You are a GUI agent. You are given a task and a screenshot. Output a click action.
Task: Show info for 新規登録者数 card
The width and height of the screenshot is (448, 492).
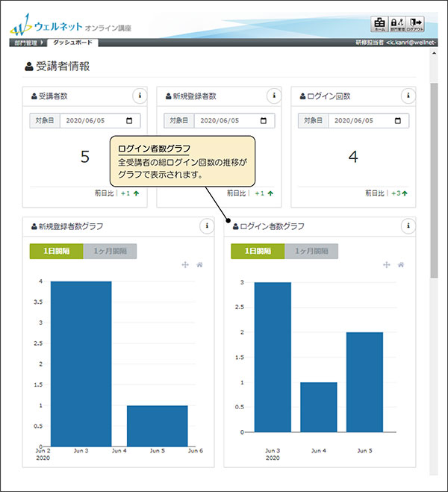[x=274, y=96]
